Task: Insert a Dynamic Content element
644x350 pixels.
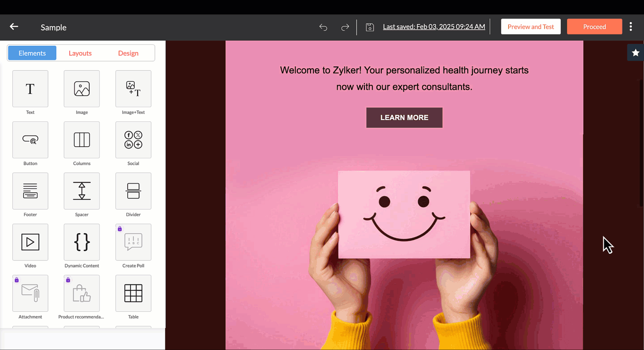Action: 82,242
